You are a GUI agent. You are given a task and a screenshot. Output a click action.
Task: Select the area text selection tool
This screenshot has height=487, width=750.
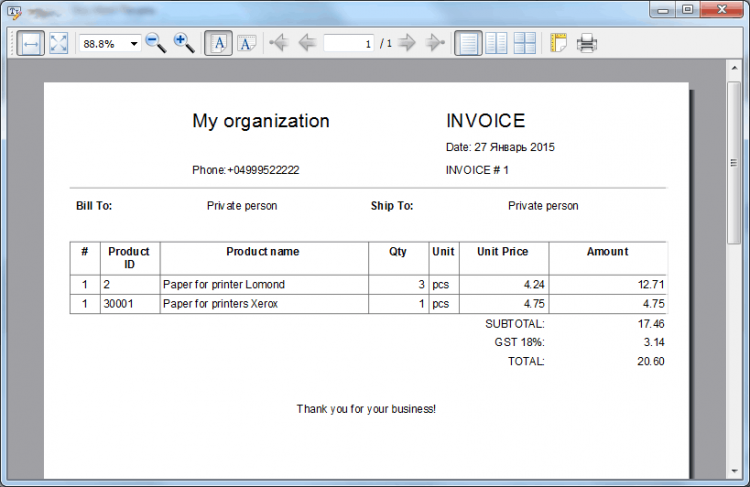(x=247, y=44)
